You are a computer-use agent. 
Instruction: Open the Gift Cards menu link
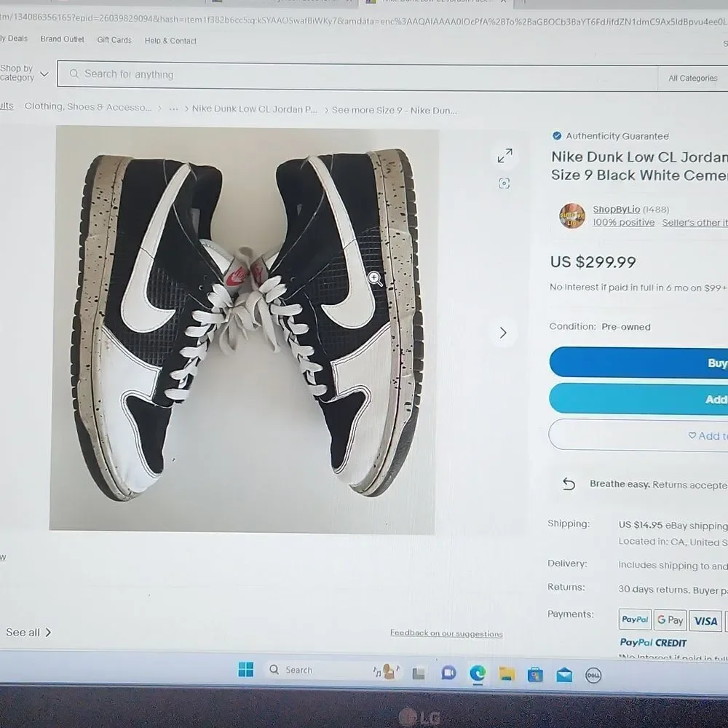[x=114, y=40]
